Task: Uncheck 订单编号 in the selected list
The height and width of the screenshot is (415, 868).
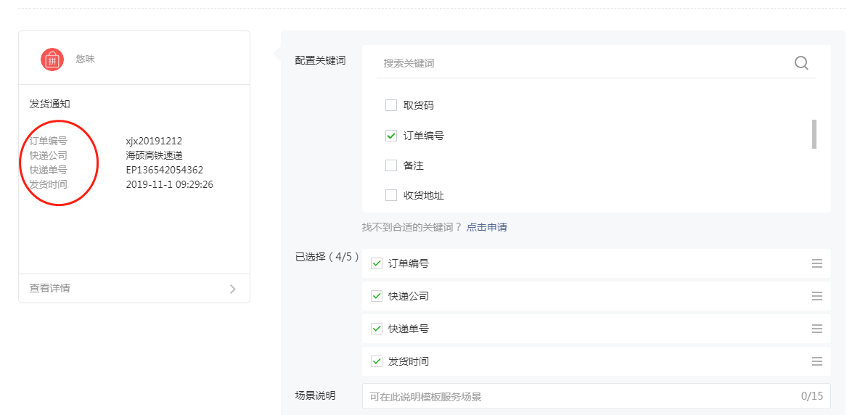Action: click(x=377, y=263)
